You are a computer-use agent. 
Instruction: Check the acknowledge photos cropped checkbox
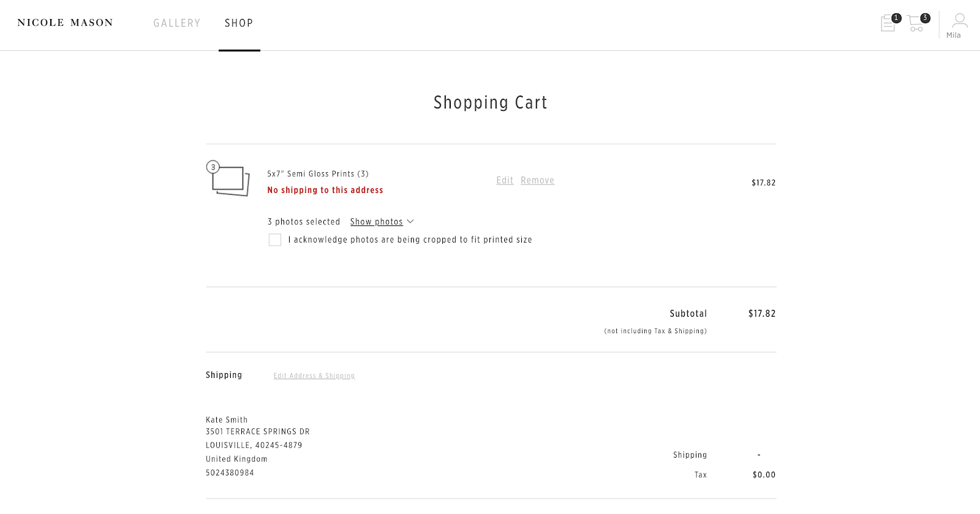tap(275, 240)
